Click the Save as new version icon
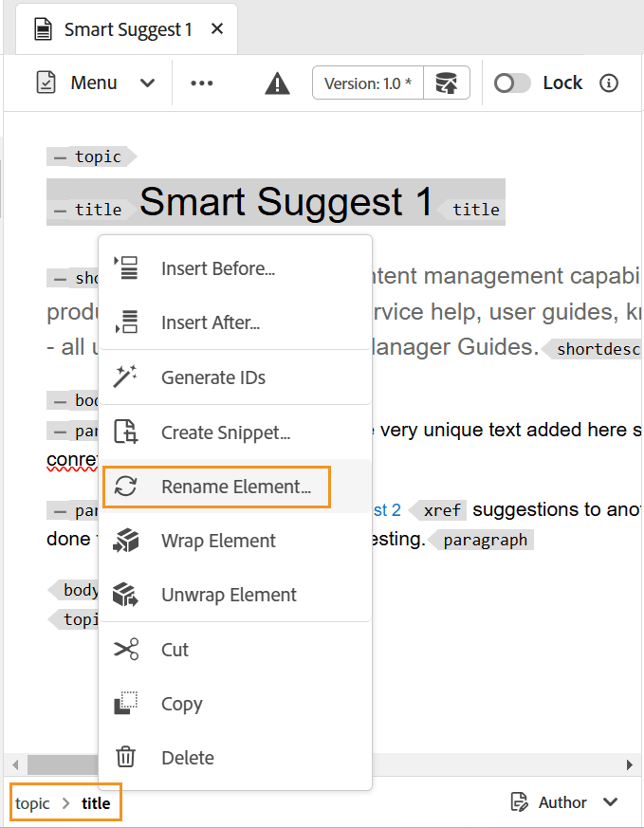644x828 pixels. click(x=447, y=83)
